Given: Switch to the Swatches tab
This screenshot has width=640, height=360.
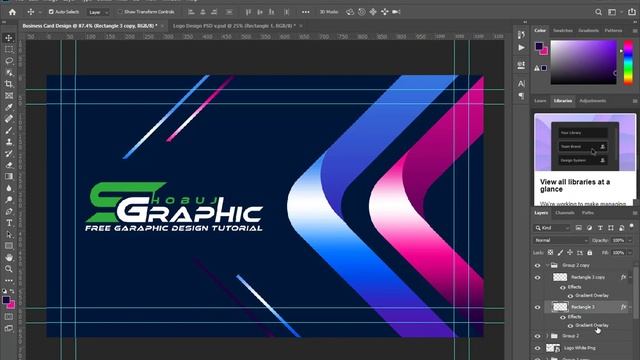Looking at the screenshot, I should 562,31.
